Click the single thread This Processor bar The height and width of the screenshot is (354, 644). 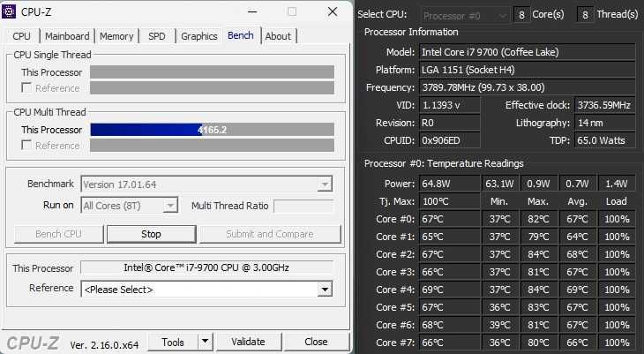pyautogui.click(x=212, y=72)
